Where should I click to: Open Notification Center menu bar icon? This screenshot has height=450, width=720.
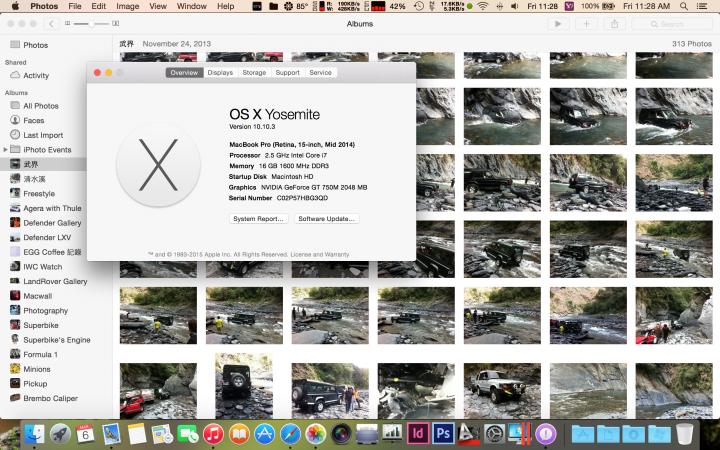tap(702, 6)
